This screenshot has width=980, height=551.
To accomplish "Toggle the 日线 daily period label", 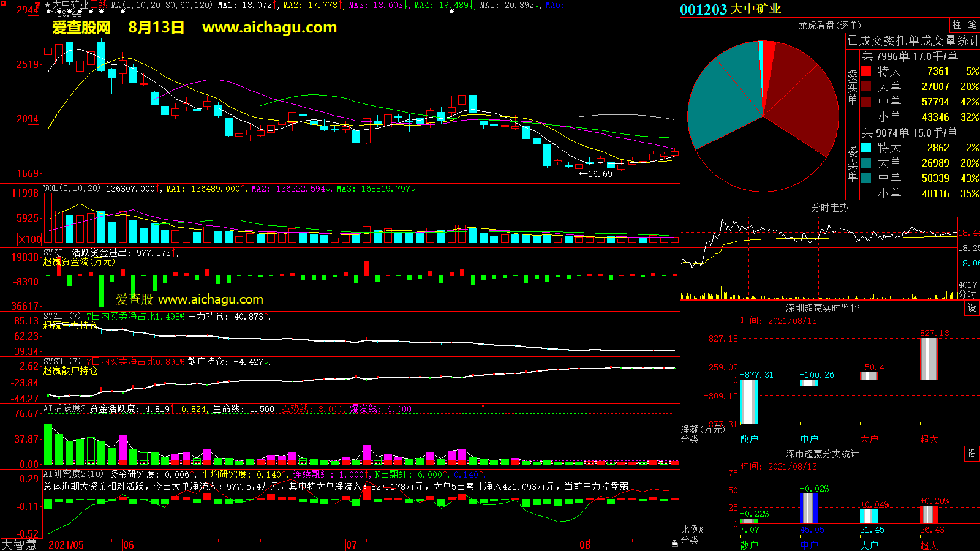I will pos(99,5).
